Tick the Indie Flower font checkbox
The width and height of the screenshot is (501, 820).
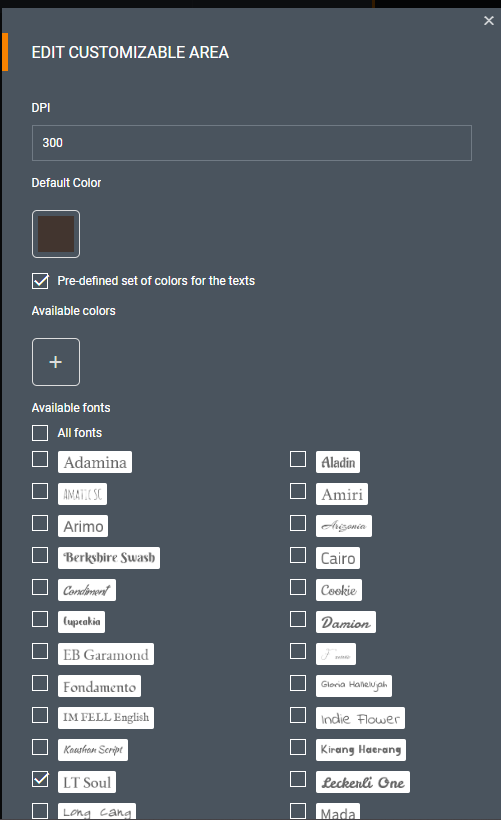click(298, 715)
